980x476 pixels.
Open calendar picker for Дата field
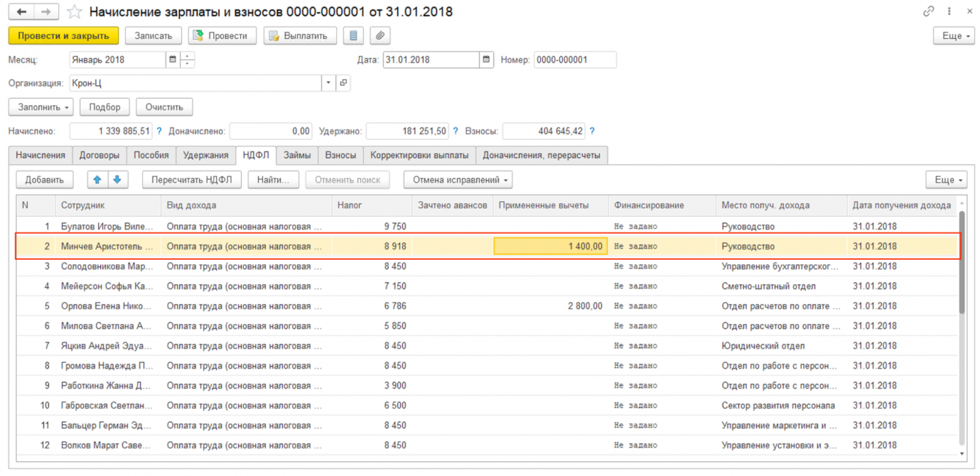click(486, 59)
